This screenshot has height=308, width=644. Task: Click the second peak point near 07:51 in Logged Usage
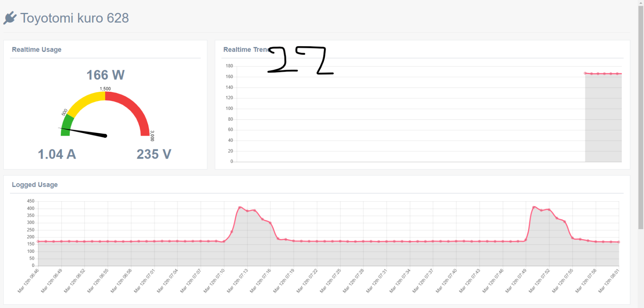534,207
